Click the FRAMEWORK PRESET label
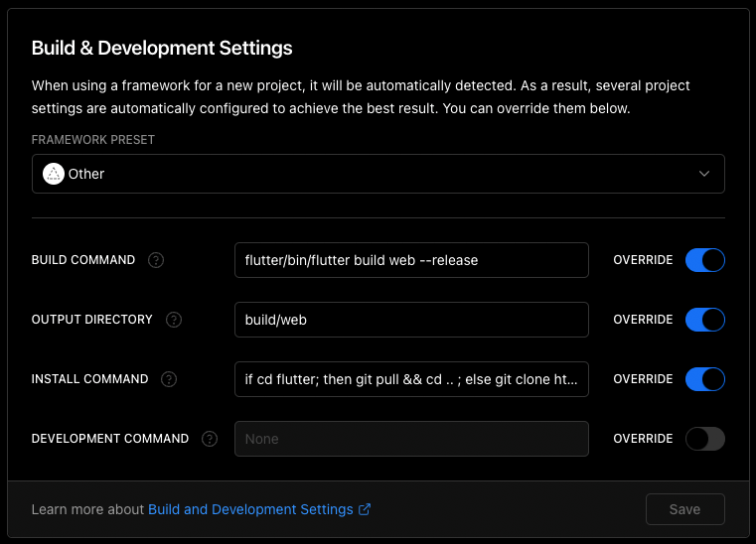756x544 pixels. 93,140
